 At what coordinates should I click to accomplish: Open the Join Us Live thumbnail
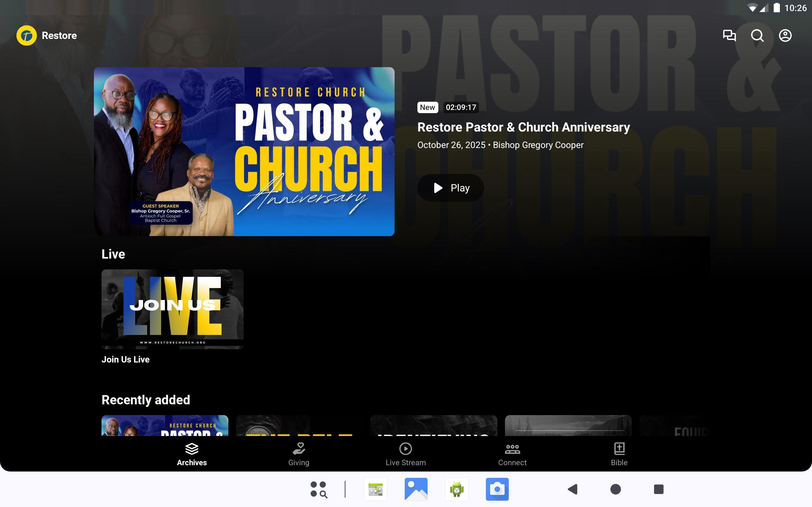click(172, 309)
